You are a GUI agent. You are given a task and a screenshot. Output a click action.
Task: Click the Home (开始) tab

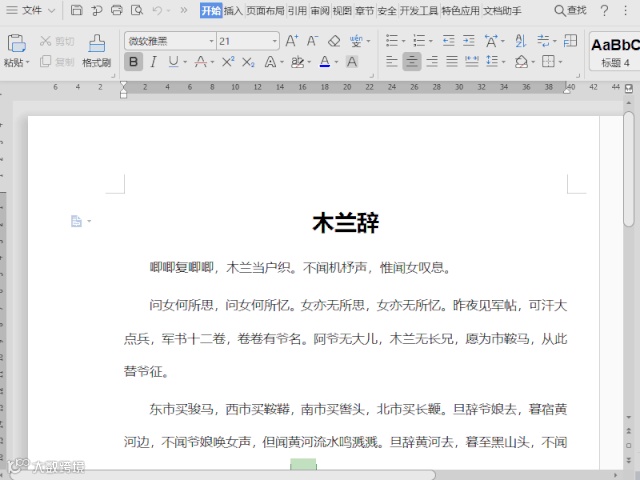coord(211,11)
